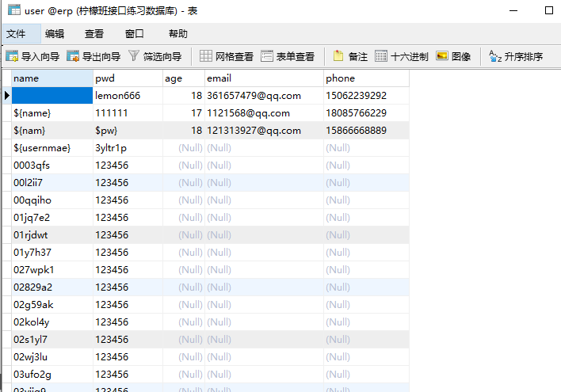Image resolution: width=561 pixels, height=392 pixels.
Task: Click the 111111 password cell
Action: tap(128, 113)
